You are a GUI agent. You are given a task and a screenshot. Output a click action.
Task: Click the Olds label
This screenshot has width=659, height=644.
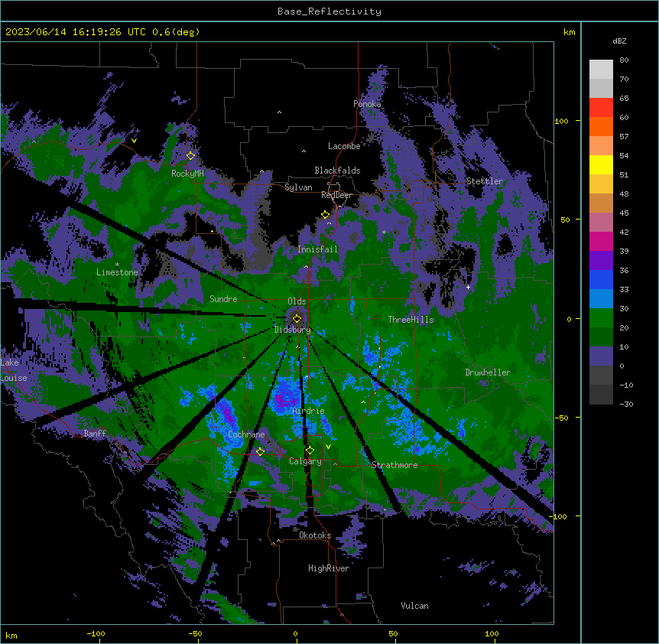tap(297, 301)
